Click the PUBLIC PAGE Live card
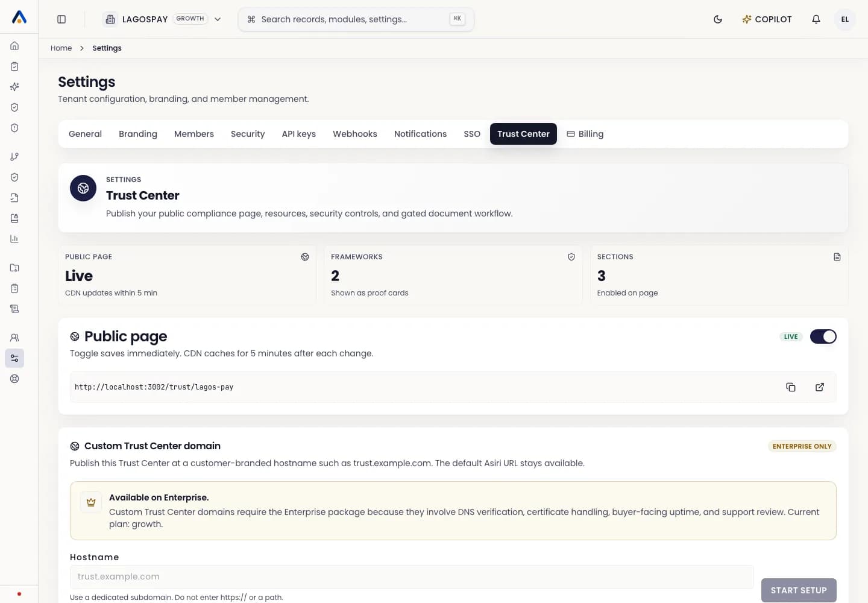 (x=187, y=275)
